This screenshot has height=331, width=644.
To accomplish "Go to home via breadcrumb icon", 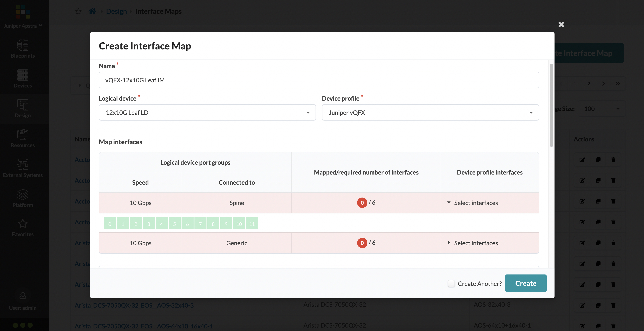I will pyautogui.click(x=92, y=11).
